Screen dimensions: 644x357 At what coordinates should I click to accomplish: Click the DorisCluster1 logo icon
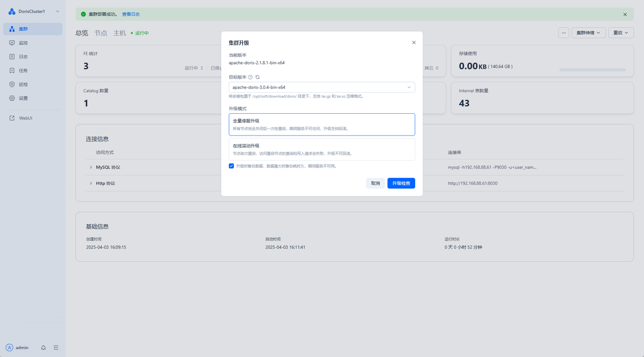point(12,11)
